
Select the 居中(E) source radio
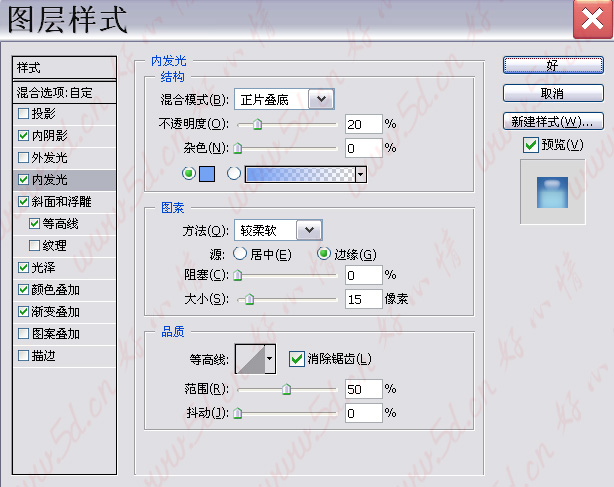(240, 254)
